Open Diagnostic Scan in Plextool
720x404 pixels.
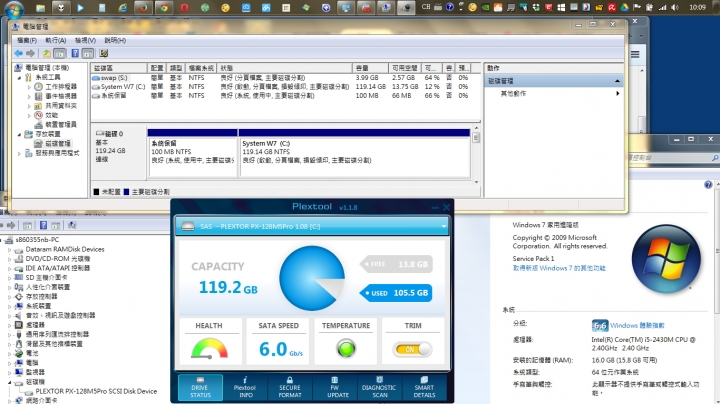[379, 388]
